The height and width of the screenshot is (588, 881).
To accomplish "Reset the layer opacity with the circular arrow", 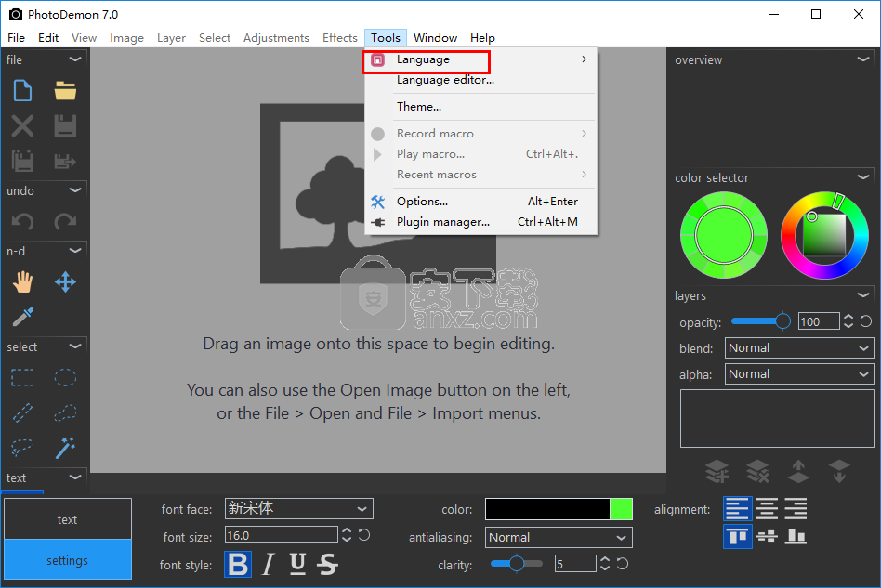I will point(866,321).
